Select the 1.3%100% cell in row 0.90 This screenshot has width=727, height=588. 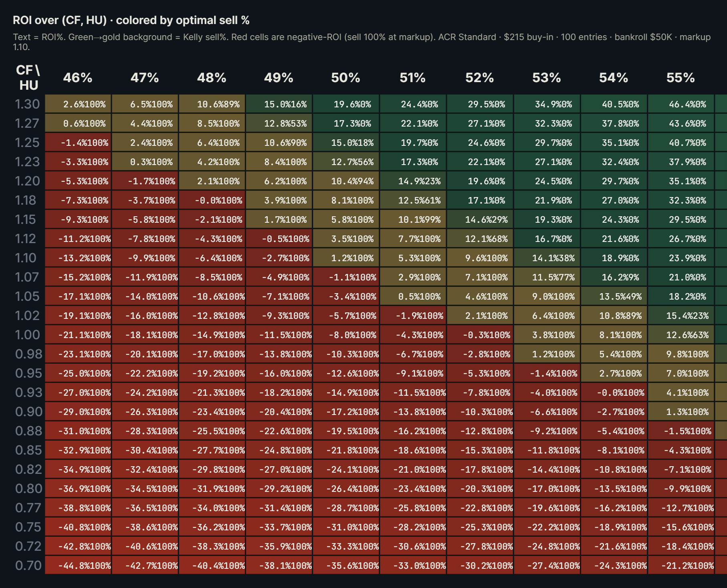pyautogui.click(x=681, y=411)
